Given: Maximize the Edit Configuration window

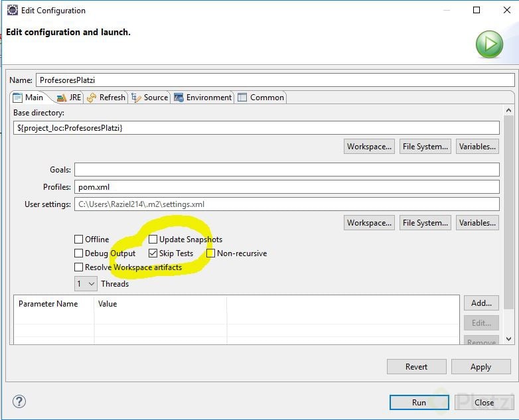Looking at the screenshot, I should click(477, 10).
